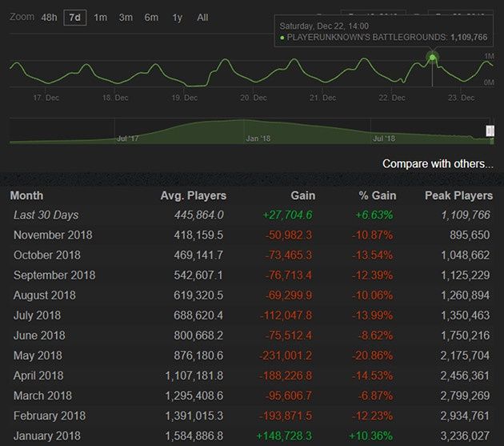Image resolution: width=504 pixels, height=446 pixels.
Task: Click the -112,047.8 gain value
Action: [x=286, y=315]
